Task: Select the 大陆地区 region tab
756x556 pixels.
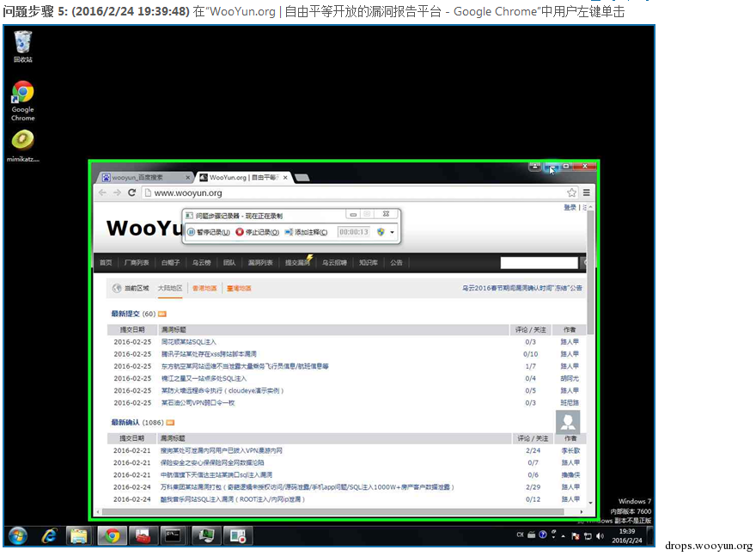Action: coord(170,289)
